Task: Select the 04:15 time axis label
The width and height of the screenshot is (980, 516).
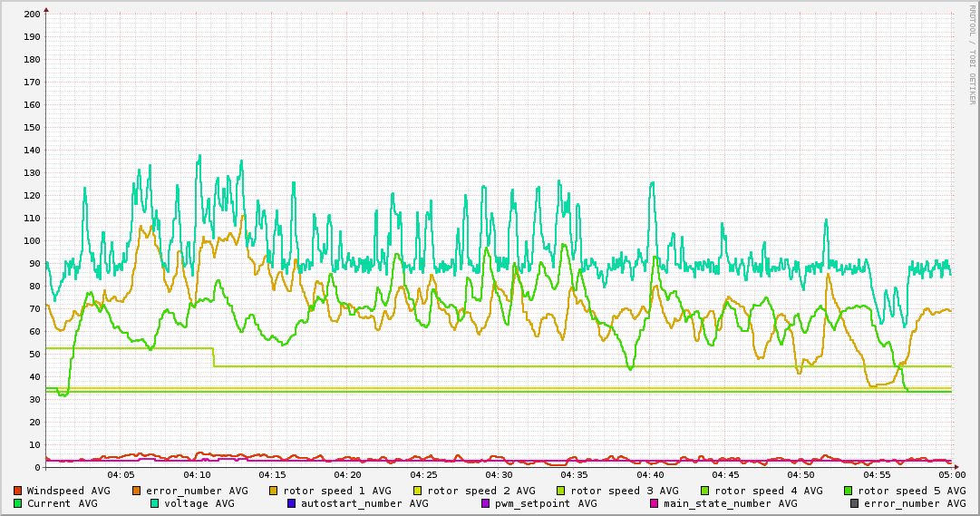Action: pos(273,475)
